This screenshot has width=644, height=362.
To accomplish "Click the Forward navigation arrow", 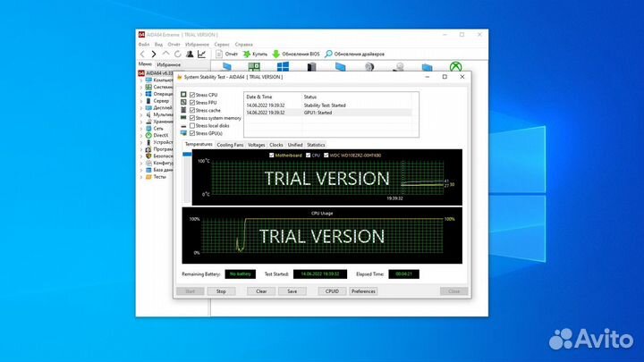I will [x=153, y=54].
